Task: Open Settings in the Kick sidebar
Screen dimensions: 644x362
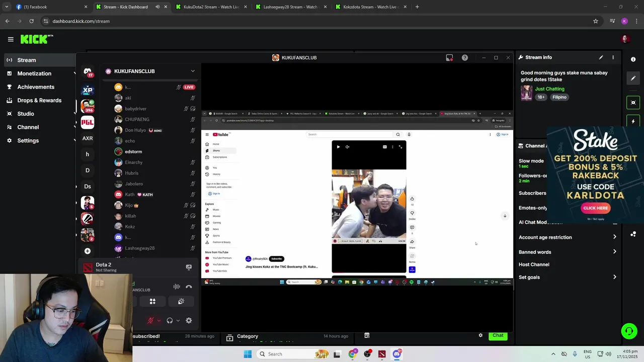Action: tap(28, 141)
